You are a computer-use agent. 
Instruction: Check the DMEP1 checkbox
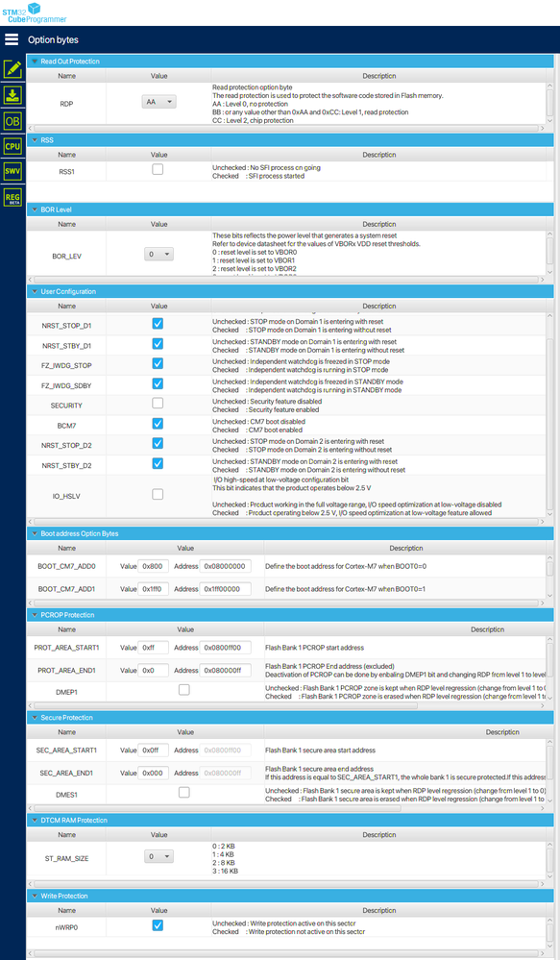coord(184,690)
